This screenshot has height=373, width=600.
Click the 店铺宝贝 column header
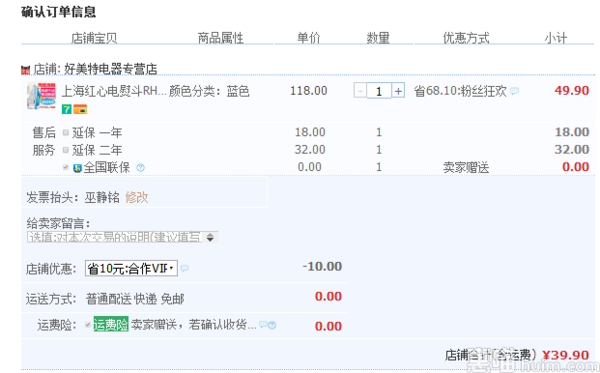[94, 38]
